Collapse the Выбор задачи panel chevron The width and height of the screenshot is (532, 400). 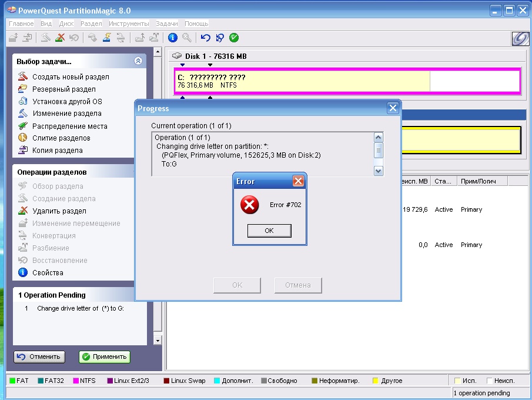pyautogui.click(x=138, y=61)
